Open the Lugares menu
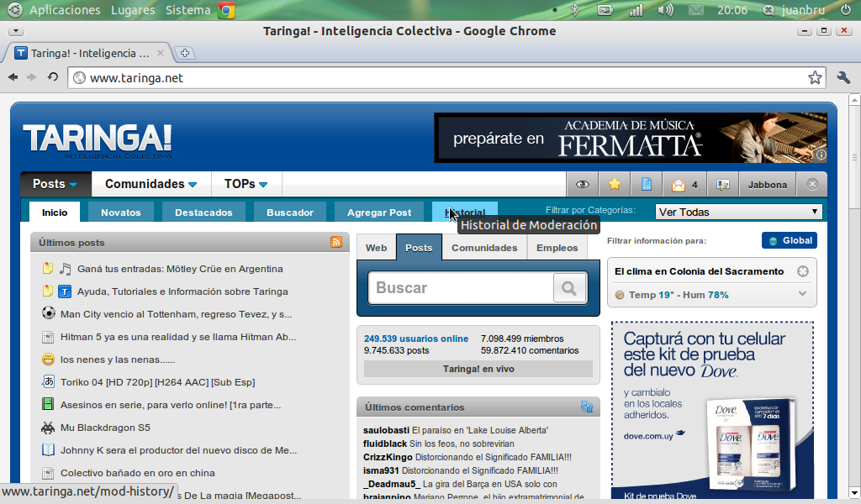Viewport: 861px width, 504px height. click(x=133, y=10)
